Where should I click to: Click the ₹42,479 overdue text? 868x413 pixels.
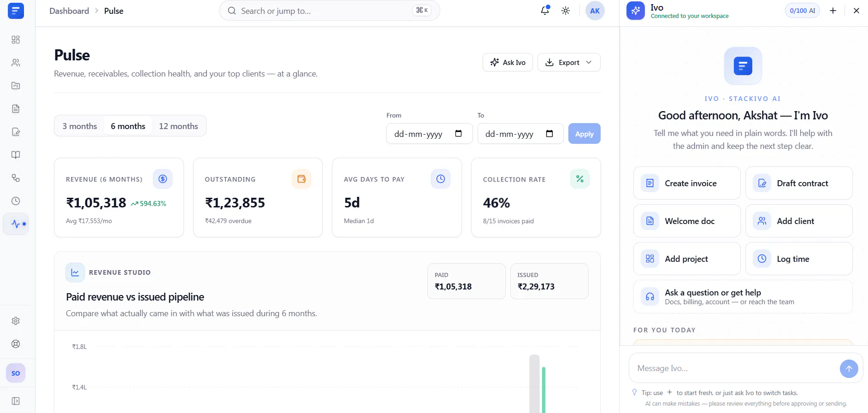coord(228,221)
